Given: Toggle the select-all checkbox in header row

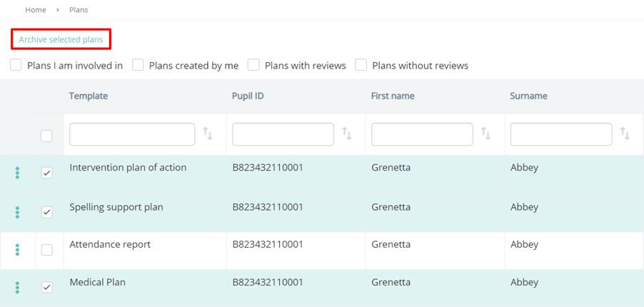Looking at the screenshot, I should point(46,136).
